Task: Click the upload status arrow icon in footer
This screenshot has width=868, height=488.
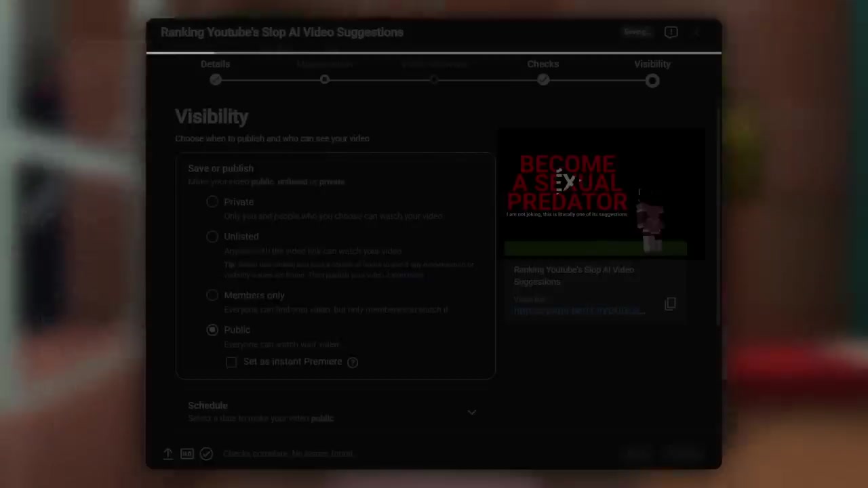Action: [167, 453]
